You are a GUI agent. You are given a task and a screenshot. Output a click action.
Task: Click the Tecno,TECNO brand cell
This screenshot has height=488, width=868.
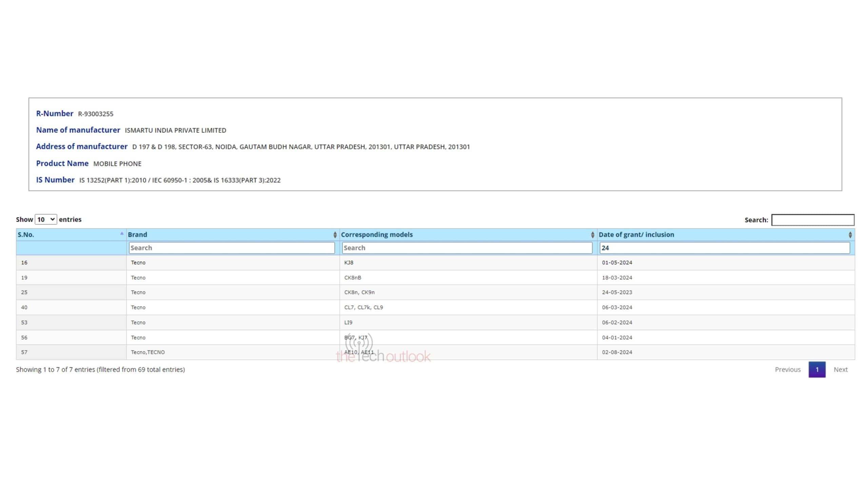(x=148, y=352)
